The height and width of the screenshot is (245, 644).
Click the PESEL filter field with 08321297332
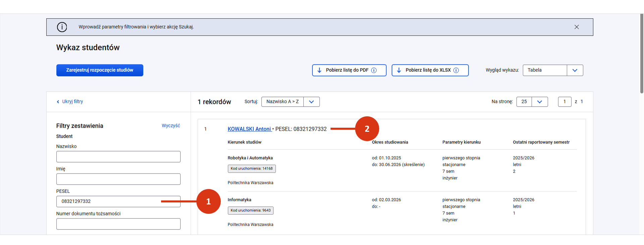pos(118,201)
